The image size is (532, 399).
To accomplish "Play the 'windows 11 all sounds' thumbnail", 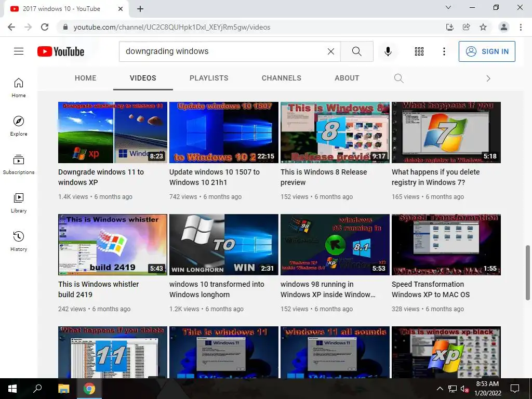I will 335,352.
